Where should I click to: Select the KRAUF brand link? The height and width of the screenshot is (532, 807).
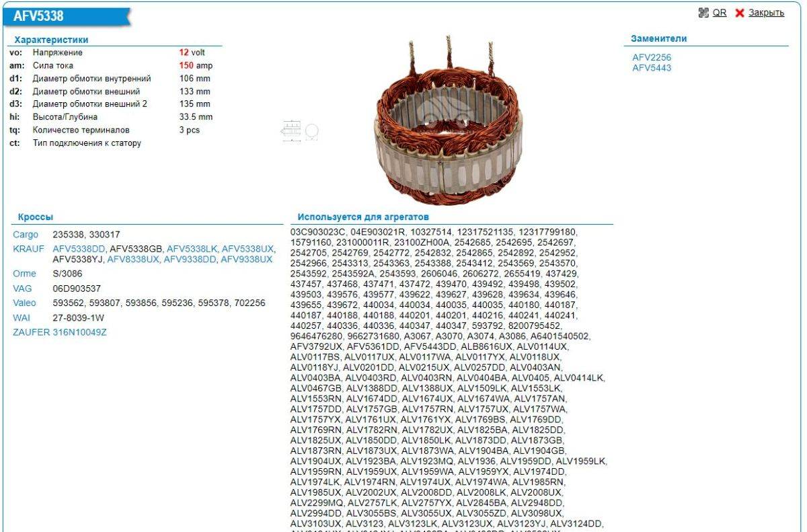[27, 249]
